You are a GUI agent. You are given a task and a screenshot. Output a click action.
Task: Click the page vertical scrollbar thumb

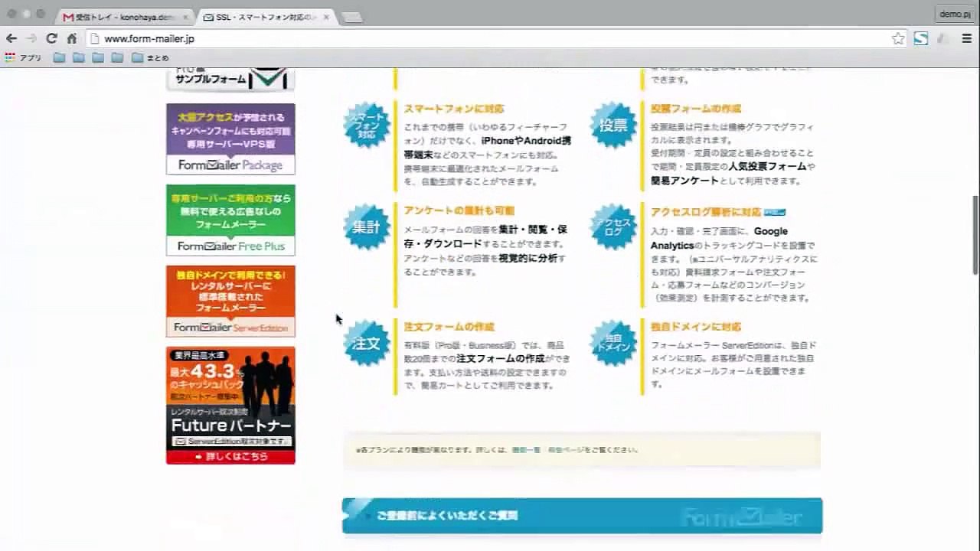[x=975, y=234]
